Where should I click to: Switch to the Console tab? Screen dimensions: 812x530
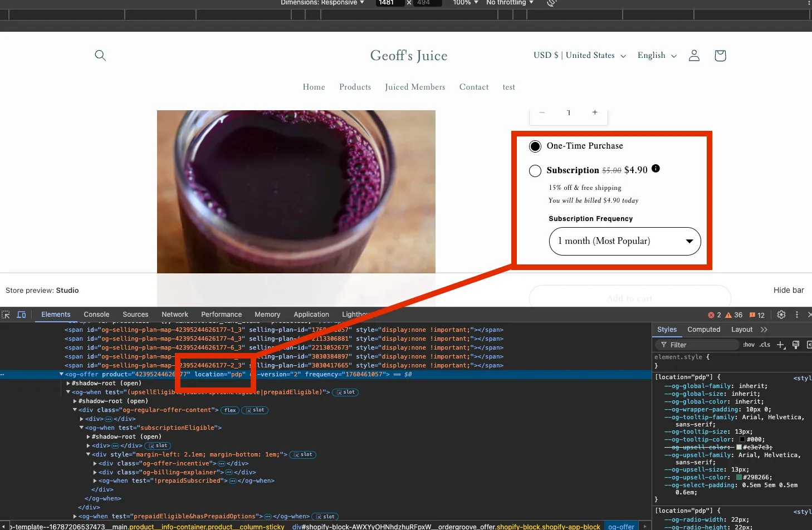[96, 315]
